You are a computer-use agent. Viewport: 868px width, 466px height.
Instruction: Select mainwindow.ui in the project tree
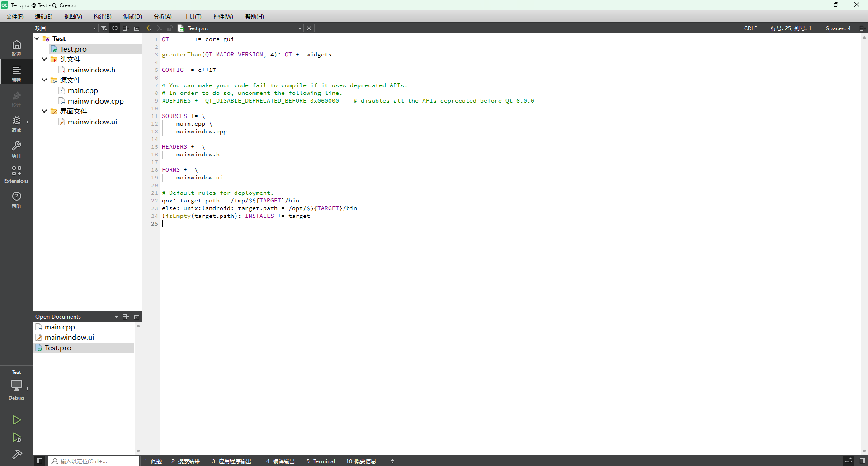92,122
